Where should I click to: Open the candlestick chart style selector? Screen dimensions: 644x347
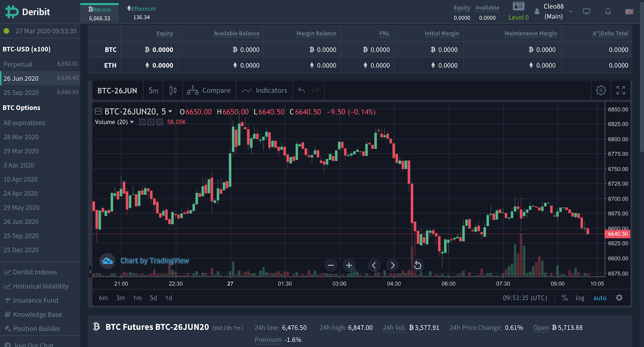coord(173,90)
